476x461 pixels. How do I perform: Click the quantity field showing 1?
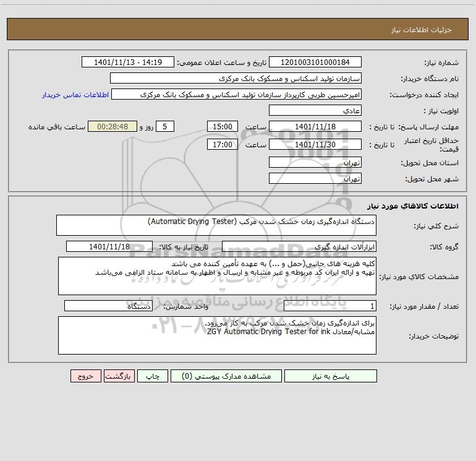point(330,306)
